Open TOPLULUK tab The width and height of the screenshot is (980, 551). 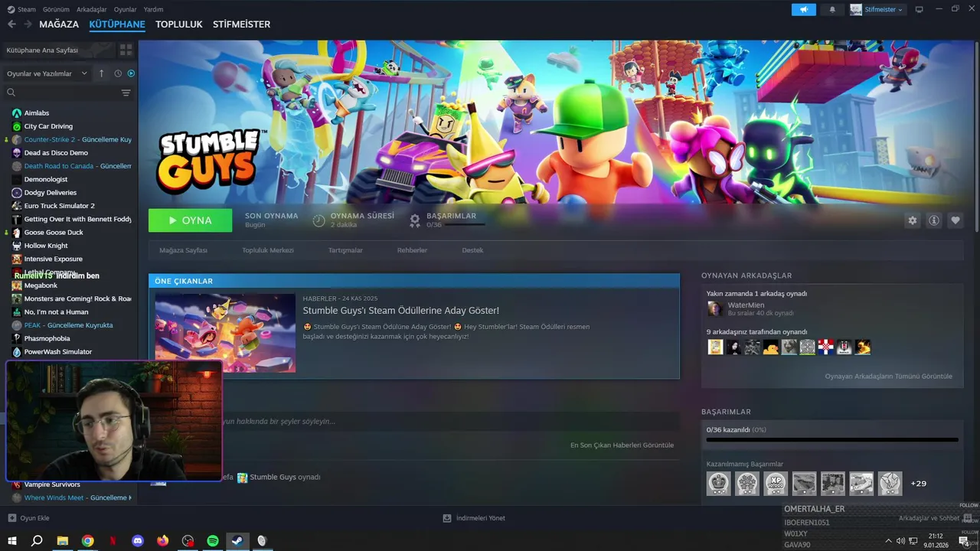tap(179, 24)
